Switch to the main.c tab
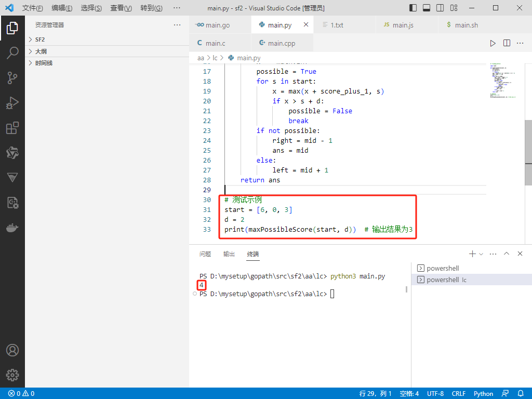This screenshot has height=399, width=532. 220,43
